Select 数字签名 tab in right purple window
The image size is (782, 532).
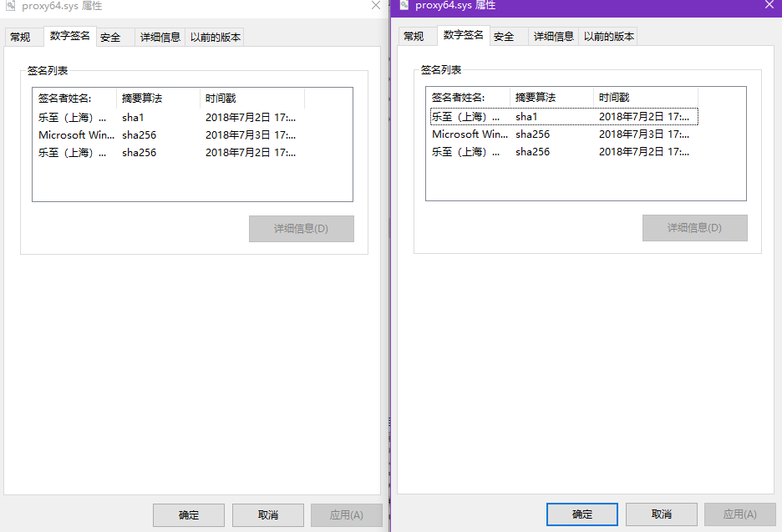464,35
